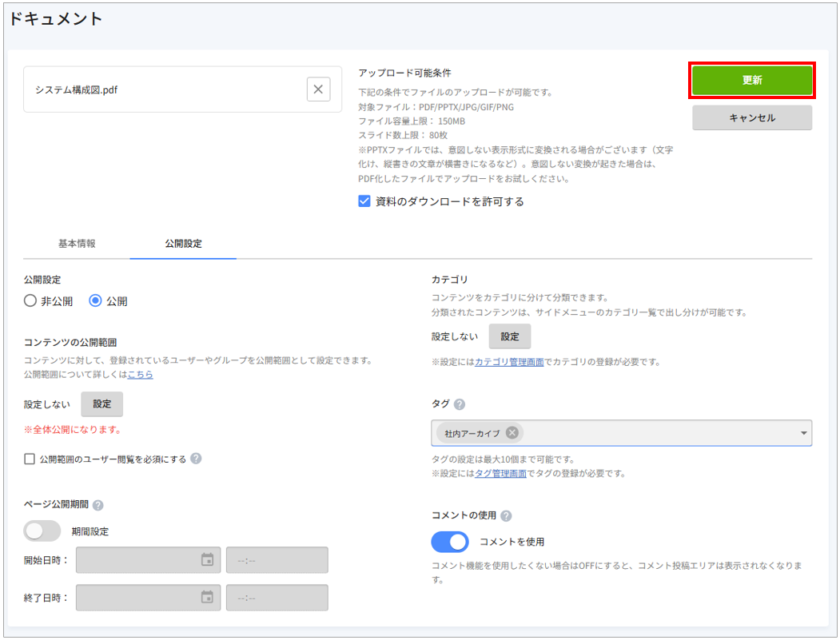This screenshot has height=640, width=840.
Task: Open help icon beside 公開範囲のユーザー閲覧を必須にする
Action: pos(196,459)
